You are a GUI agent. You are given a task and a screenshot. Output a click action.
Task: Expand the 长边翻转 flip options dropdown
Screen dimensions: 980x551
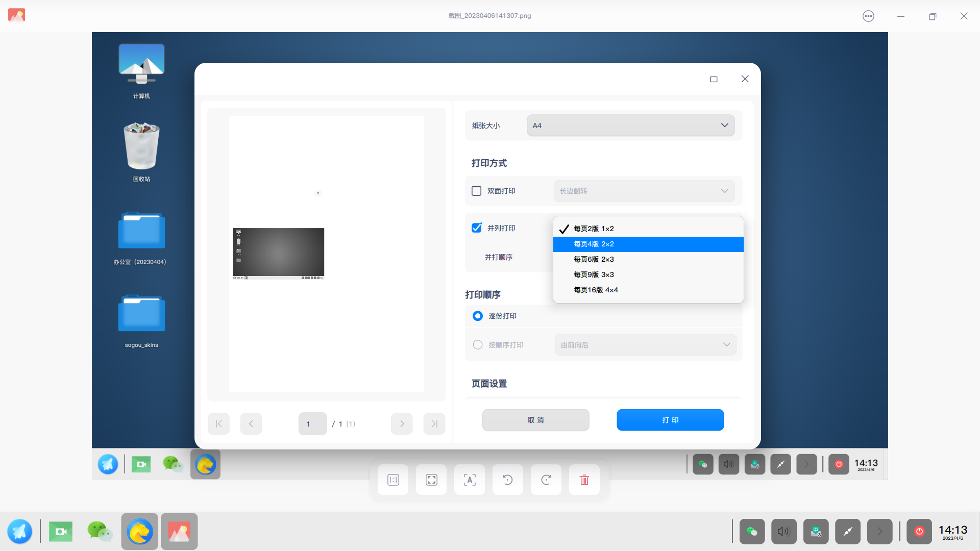coord(644,191)
